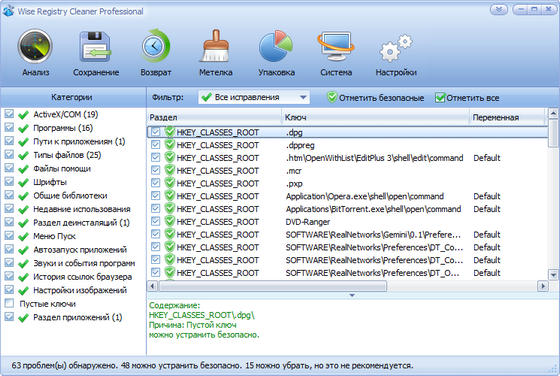This screenshot has width=560, height=376.
Task: Open title bar double-chevron dropdown menu
Action: 499,10
